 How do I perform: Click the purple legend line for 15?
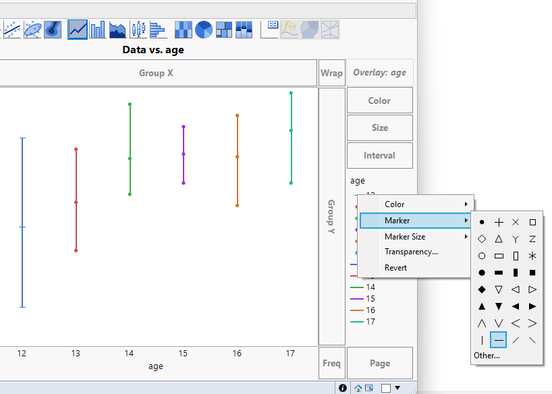coord(357,299)
